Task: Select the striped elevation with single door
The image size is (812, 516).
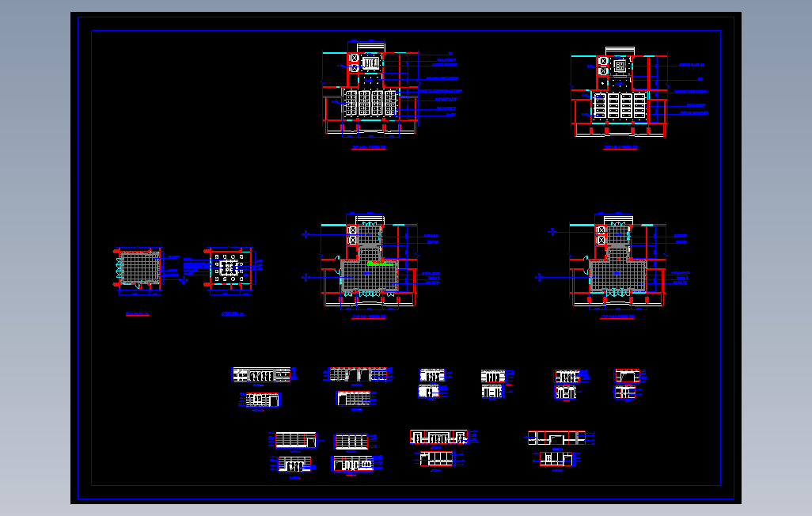Action: pyautogui.click(x=296, y=440)
